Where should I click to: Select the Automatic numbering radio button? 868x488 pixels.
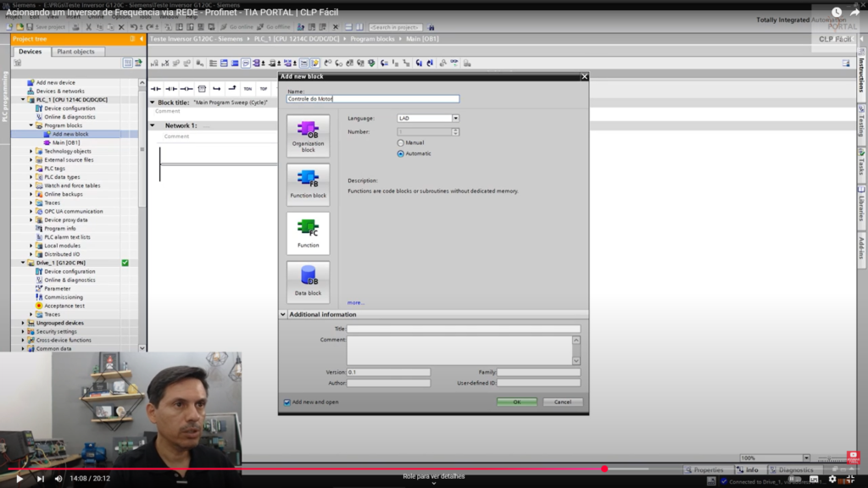tap(401, 154)
